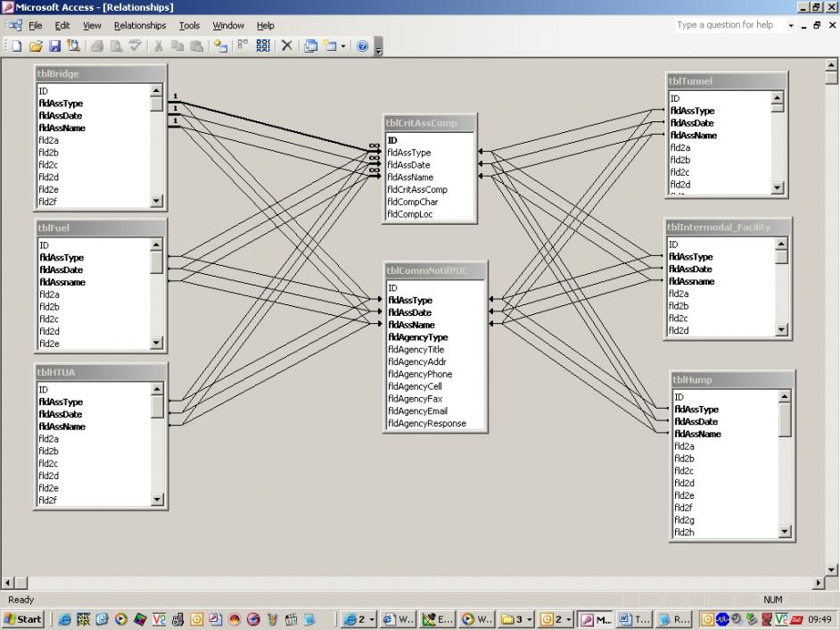Click the horizontal scrollbar right arrow
Viewport: 840px width, 630px height.
pyautogui.click(x=819, y=583)
